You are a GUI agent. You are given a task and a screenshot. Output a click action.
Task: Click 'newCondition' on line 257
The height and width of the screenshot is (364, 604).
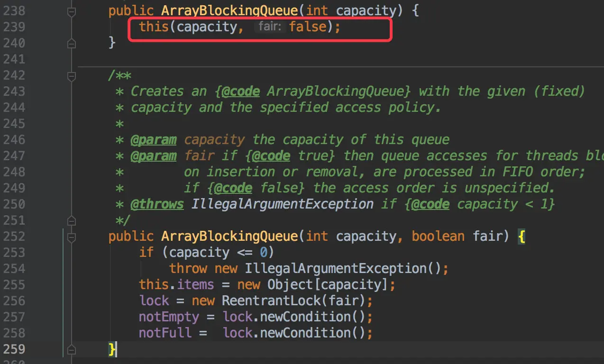coord(305,317)
